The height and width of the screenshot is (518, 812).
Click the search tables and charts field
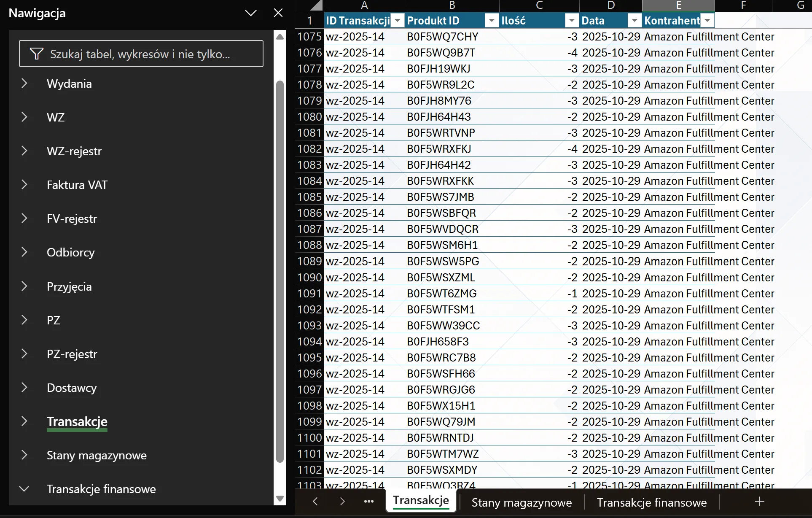(x=141, y=54)
